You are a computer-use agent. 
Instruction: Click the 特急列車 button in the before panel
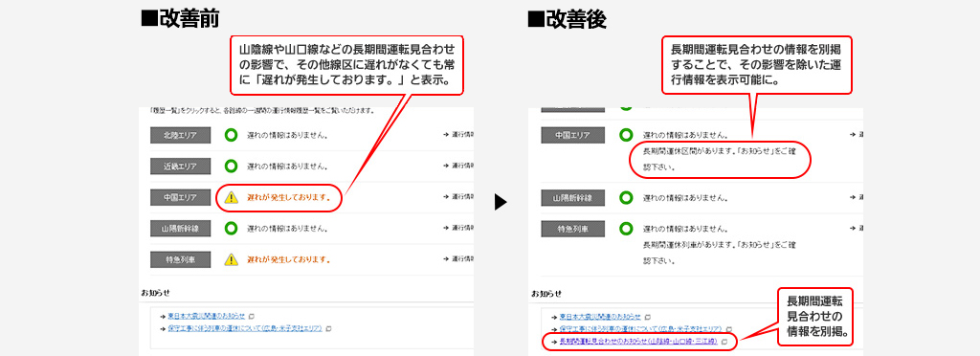(x=180, y=259)
